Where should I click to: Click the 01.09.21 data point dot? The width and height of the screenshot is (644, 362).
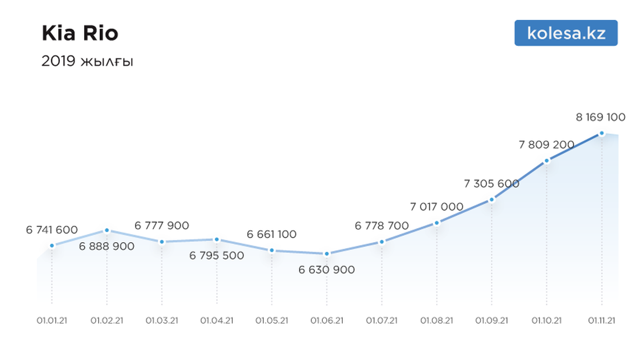(x=491, y=200)
